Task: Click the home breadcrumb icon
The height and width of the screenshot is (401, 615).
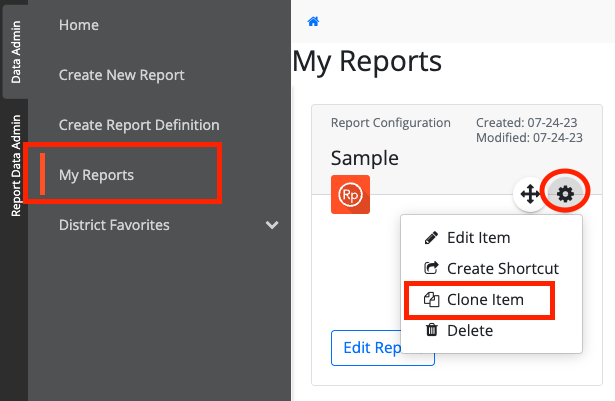Action: tap(313, 21)
